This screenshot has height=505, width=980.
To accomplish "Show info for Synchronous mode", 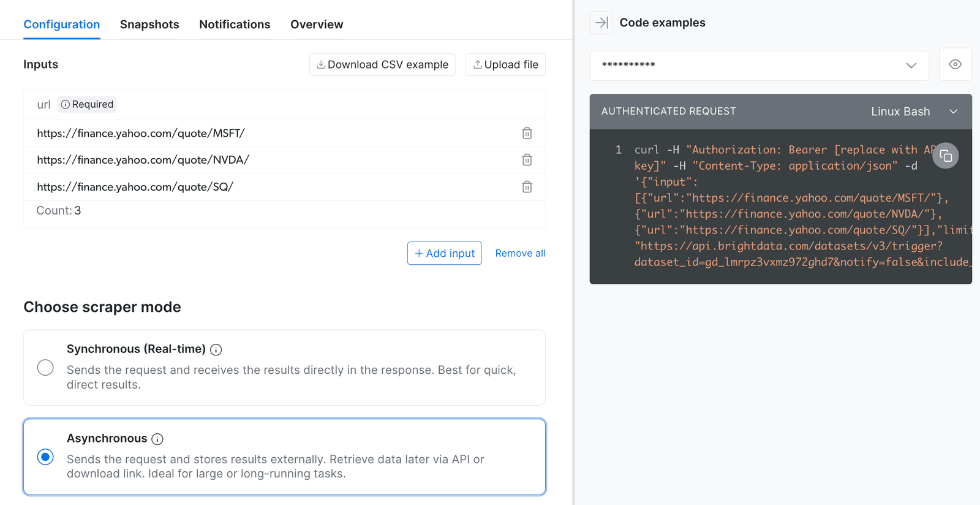I will coord(216,350).
